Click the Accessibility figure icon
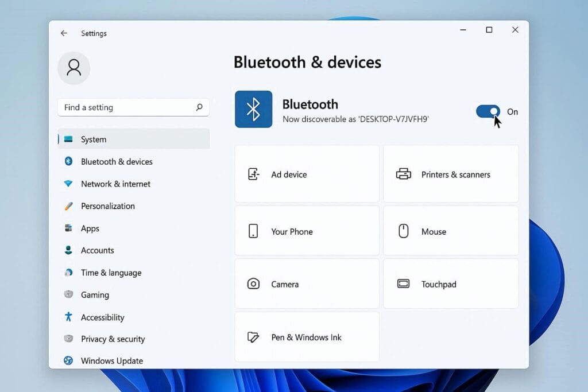This screenshot has height=392, width=588. click(68, 317)
